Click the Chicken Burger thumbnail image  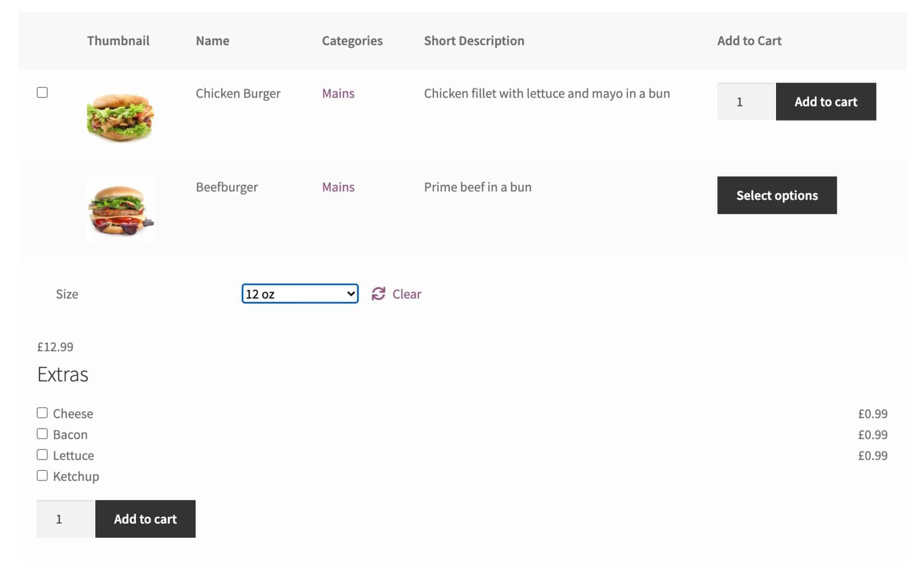tap(120, 116)
